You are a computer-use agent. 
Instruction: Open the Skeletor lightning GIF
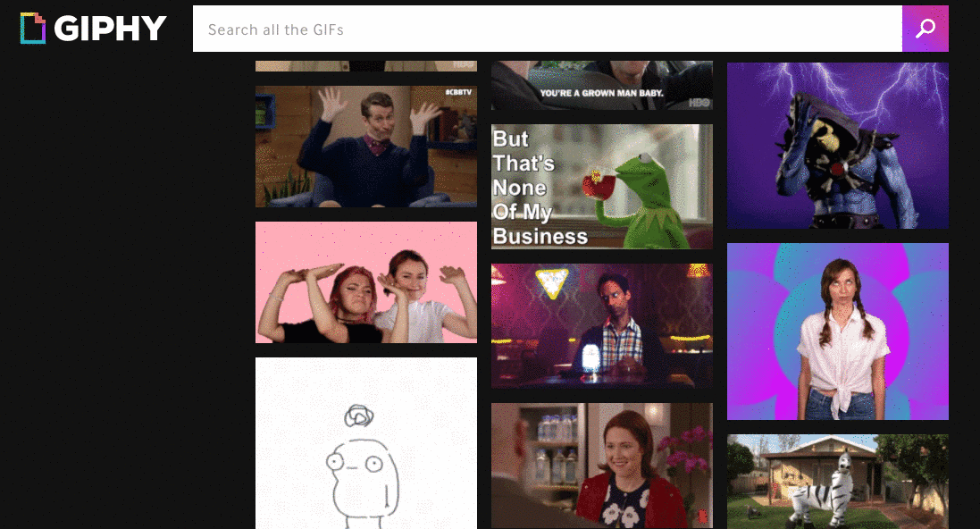pyautogui.click(x=837, y=145)
